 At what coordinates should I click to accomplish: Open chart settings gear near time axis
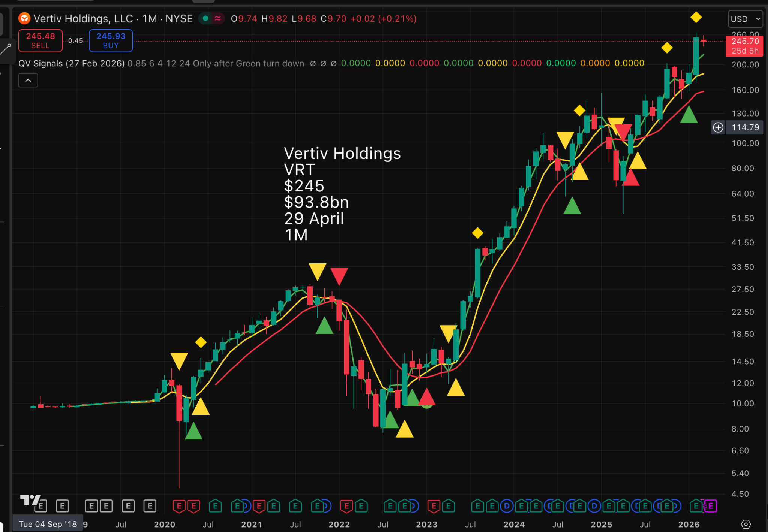click(x=745, y=524)
